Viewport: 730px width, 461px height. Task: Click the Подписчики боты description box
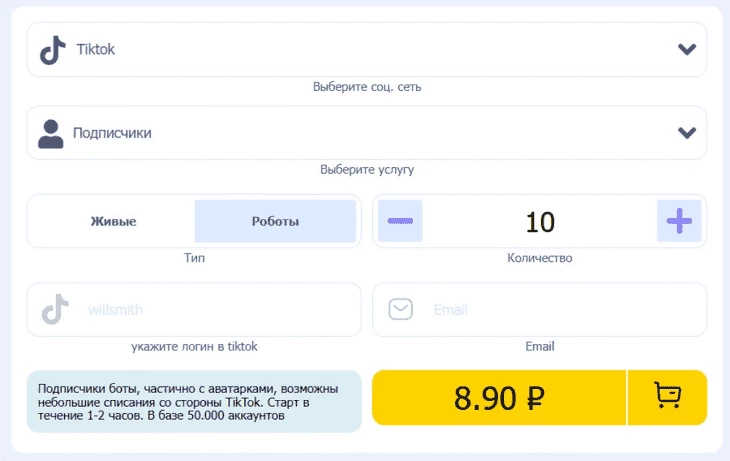[x=194, y=401]
